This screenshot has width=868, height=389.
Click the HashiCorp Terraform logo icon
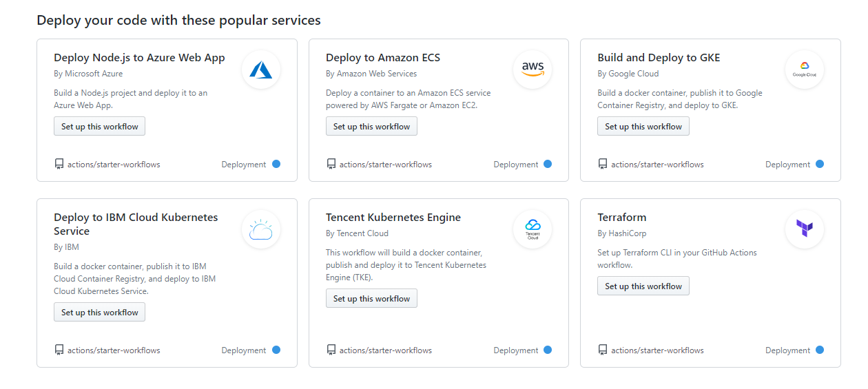[x=805, y=229]
